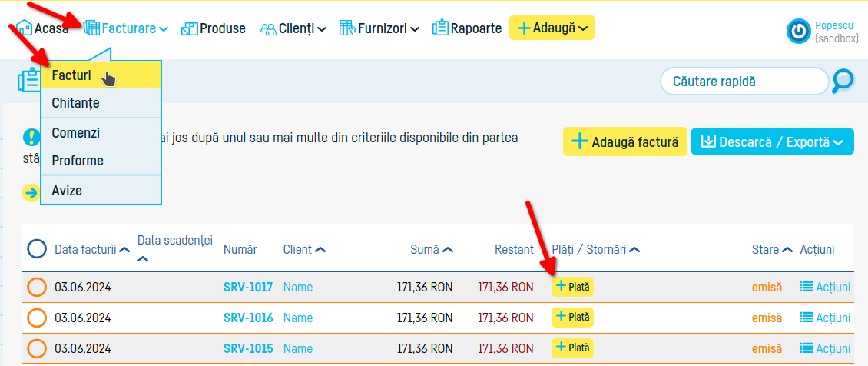Open the yellow Adaugă dropdown
The image size is (868, 366).
click(552, 28)
